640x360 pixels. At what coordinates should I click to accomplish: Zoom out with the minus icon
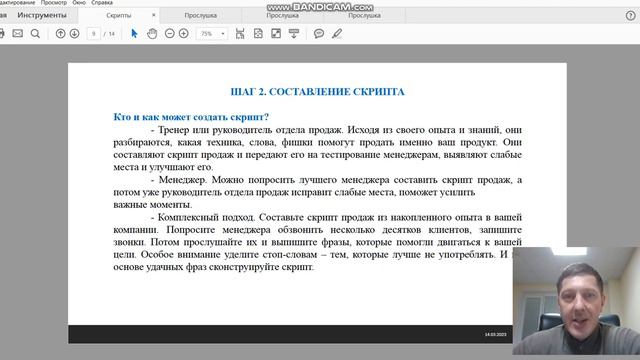coord(170,33)
